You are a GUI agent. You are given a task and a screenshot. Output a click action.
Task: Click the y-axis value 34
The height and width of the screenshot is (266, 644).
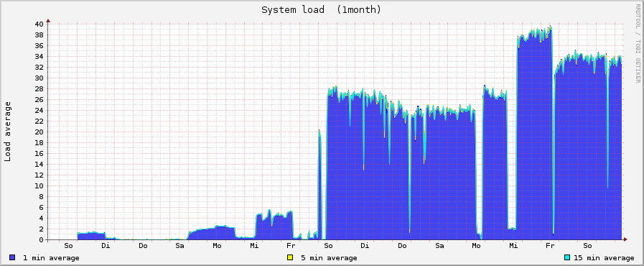39,56
